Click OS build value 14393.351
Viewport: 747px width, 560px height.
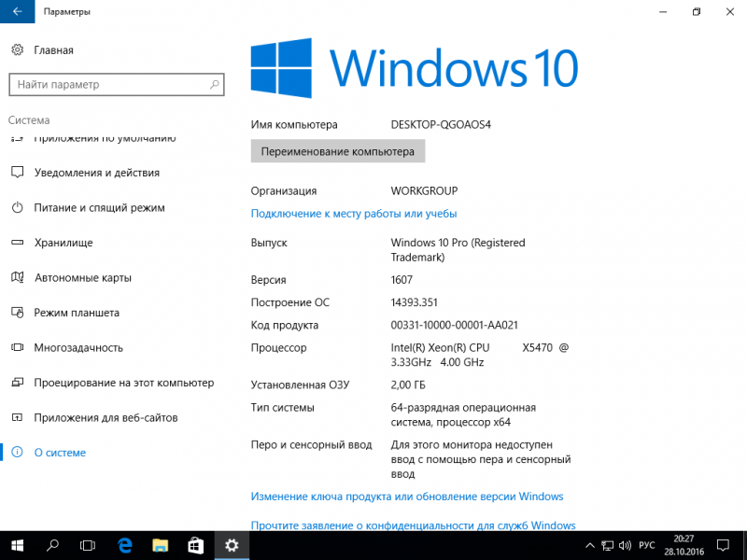tap(414, 302)
